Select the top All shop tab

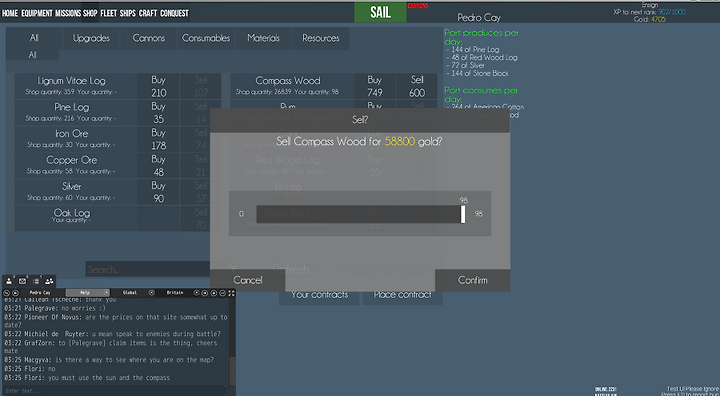(x=34, y=38)
